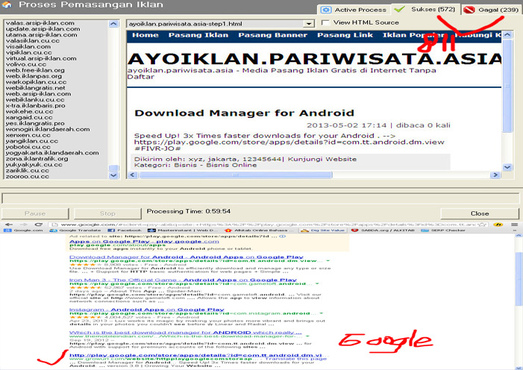
Task: Click the preview horizontal scrollbar thumb
Action: click(236, 175)
